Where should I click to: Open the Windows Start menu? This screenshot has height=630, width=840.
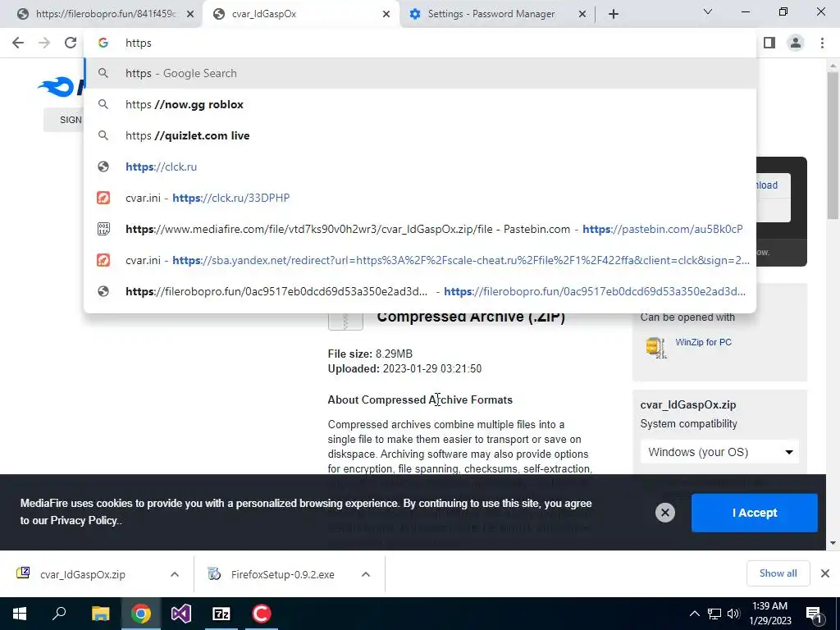pos(20,614)
